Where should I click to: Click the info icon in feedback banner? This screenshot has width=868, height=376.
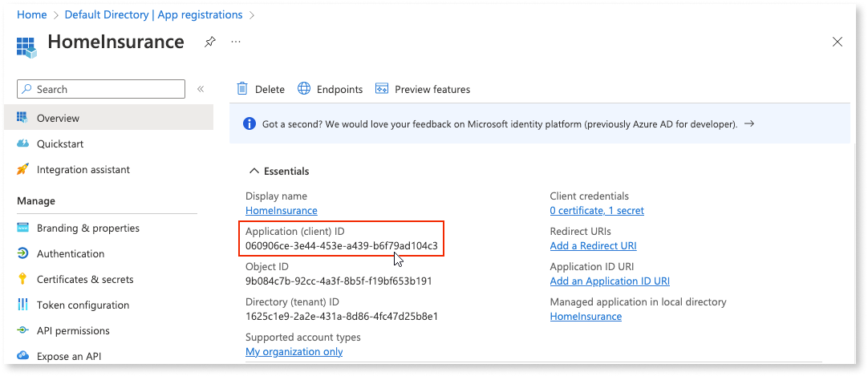click(249, 123)
